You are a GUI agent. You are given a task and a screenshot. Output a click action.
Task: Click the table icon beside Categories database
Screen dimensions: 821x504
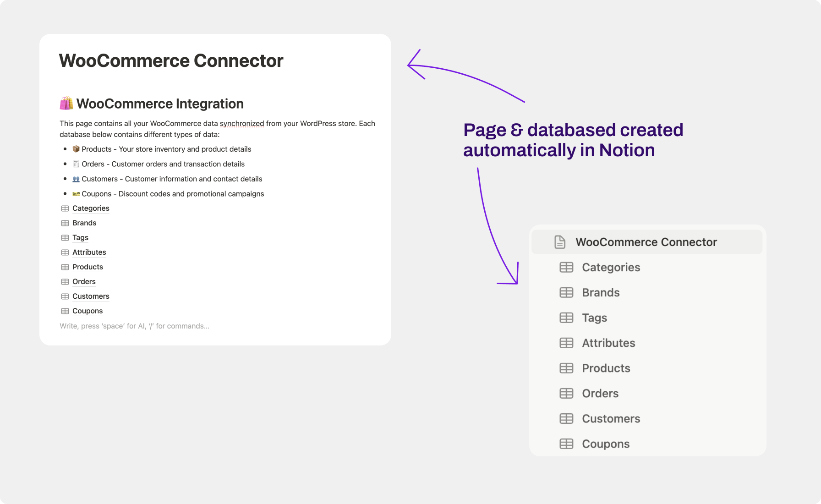[65, 208]
